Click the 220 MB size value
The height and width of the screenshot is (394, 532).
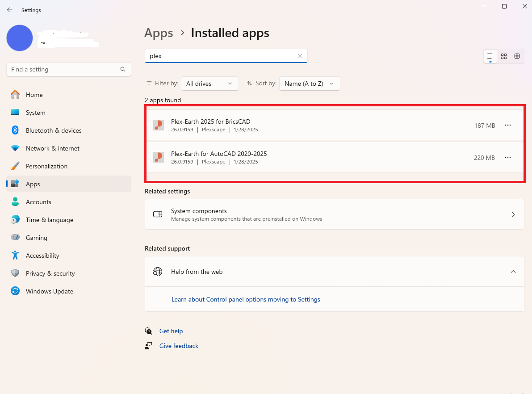coord(484,158)
